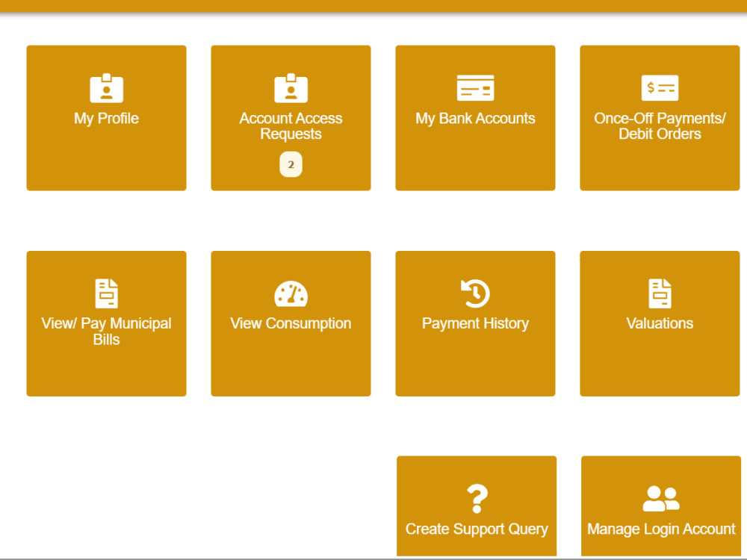Open the View Consumption label
The height and width of the screenshot is (560, 747).
pyautogui.click(x=291, y=324)
